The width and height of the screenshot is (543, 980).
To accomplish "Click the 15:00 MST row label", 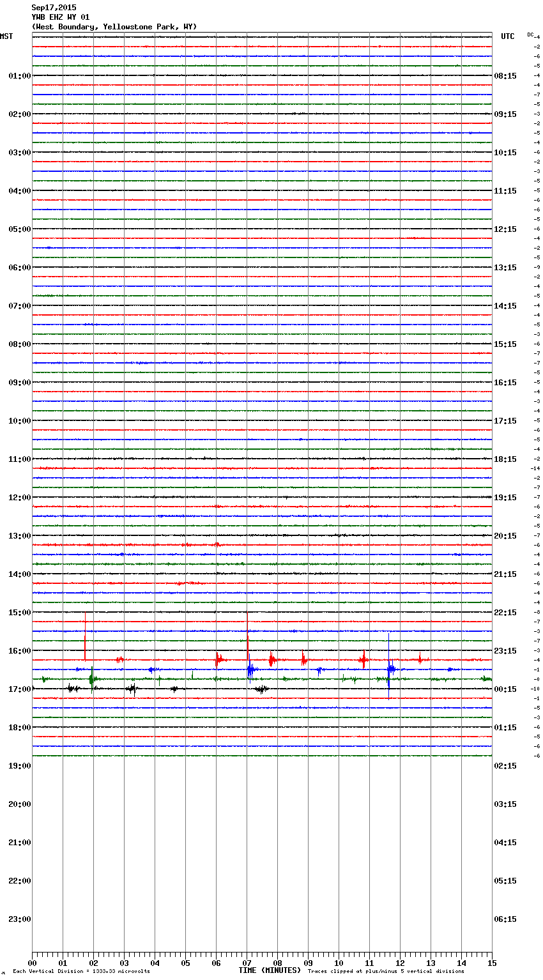I will (x=20, y=613).
